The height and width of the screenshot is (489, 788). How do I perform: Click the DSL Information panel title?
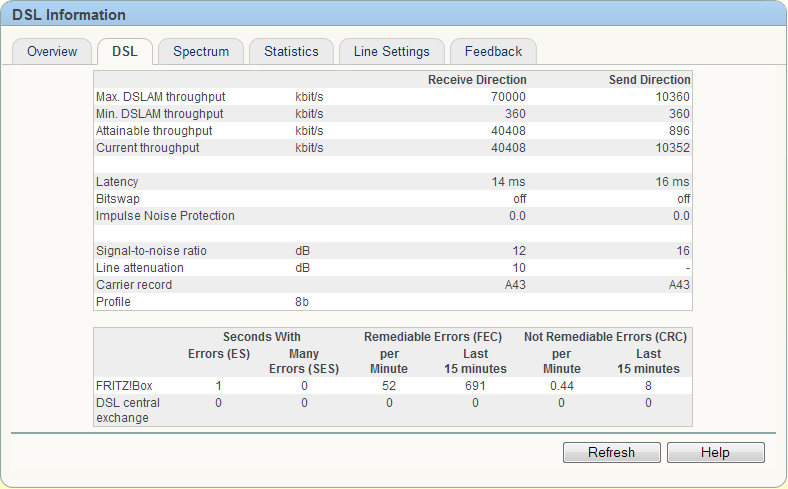pos(69,15)
